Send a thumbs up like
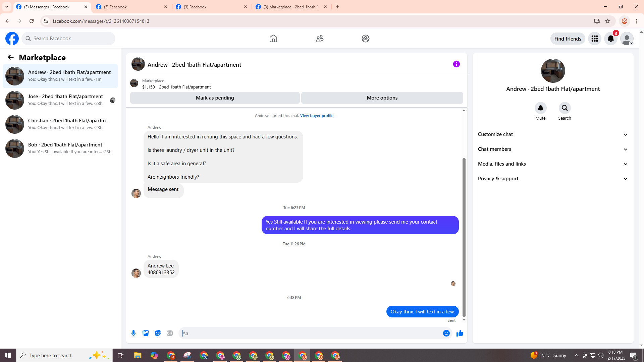644x362 pixels. coord(460,333)
